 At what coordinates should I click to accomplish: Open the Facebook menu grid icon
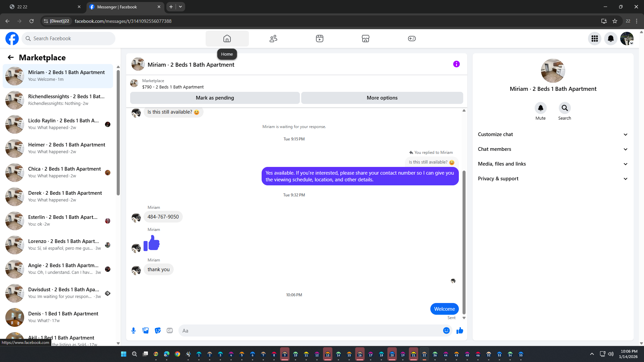pos(594,39)
